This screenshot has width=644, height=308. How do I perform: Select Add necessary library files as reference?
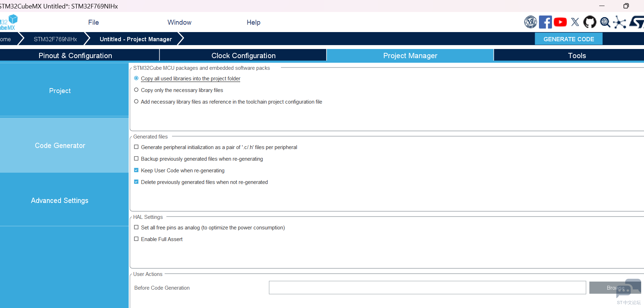(x=136, y=101)
